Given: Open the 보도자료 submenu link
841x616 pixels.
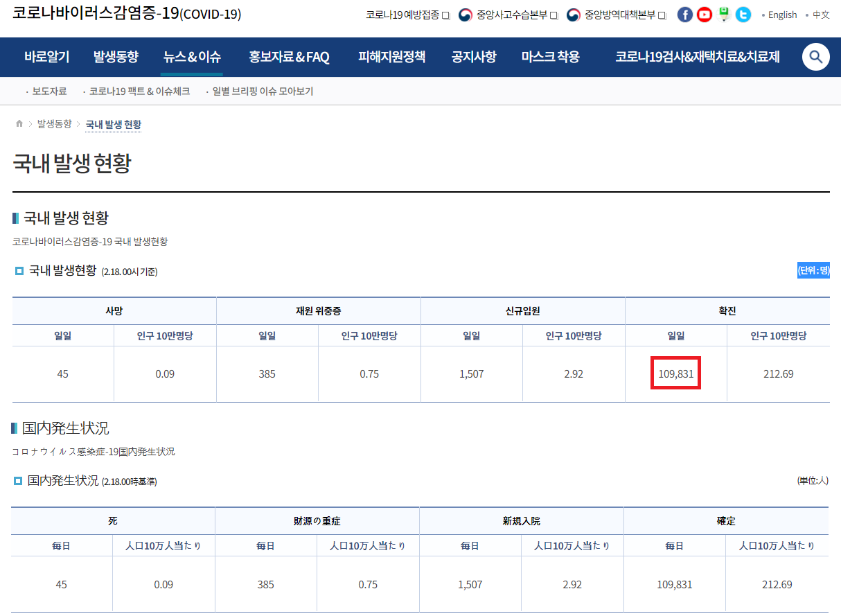Looking at the screenshot, I should (49, 91).
